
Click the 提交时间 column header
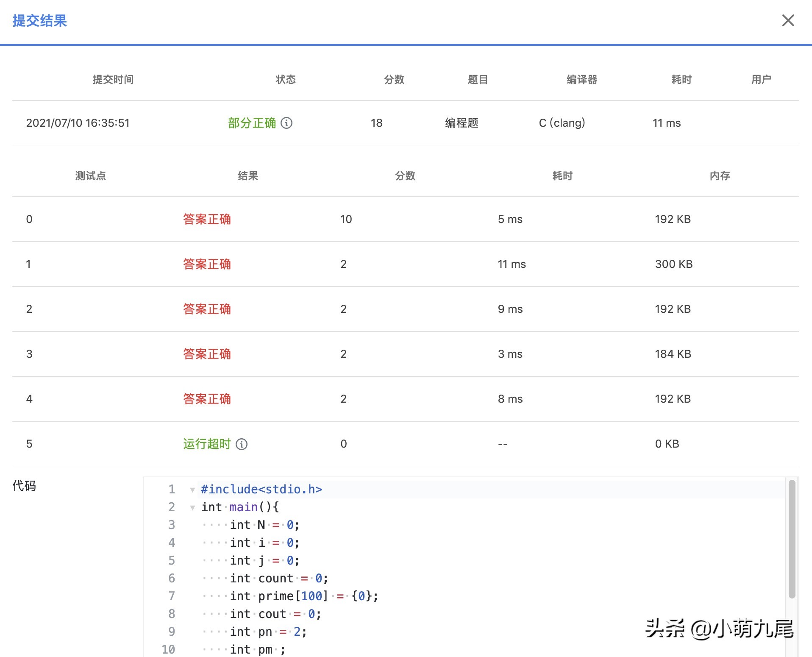coord(112,79)
